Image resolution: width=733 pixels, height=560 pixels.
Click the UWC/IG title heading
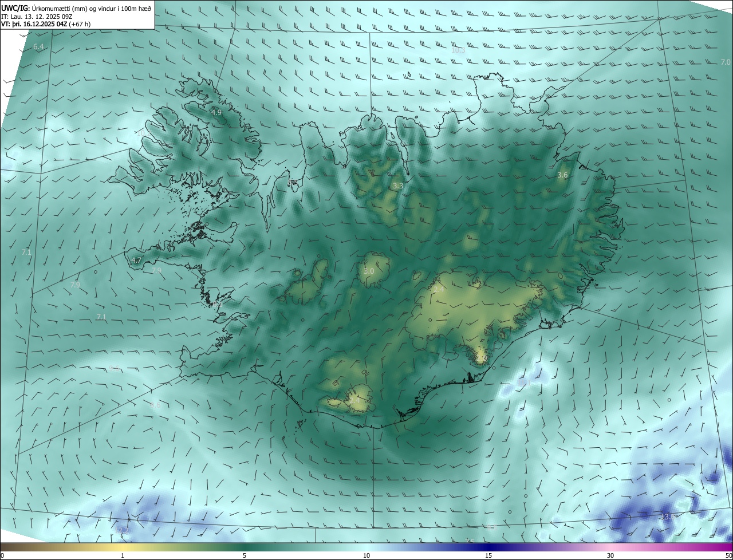[x=14, y=9]
